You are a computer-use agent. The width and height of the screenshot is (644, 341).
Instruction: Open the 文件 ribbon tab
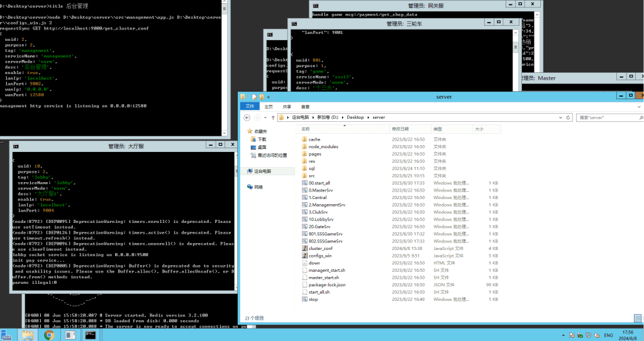[249, 107]
